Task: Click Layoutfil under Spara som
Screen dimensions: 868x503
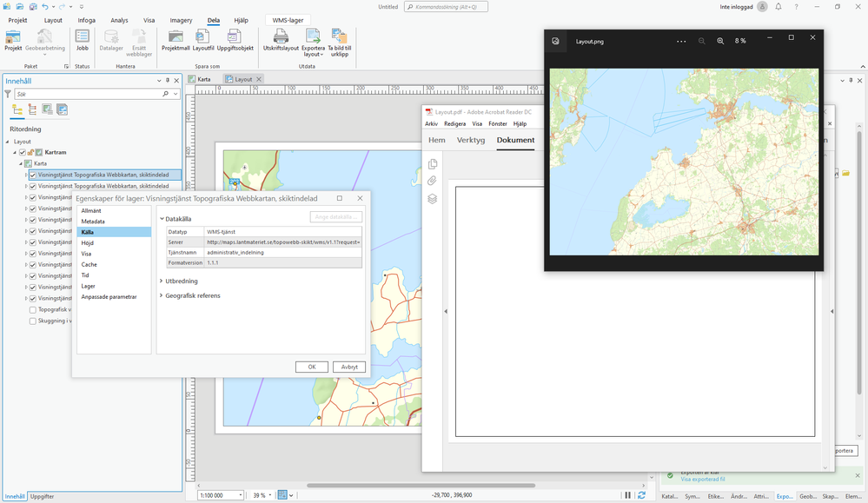Action: coord(203,37)
